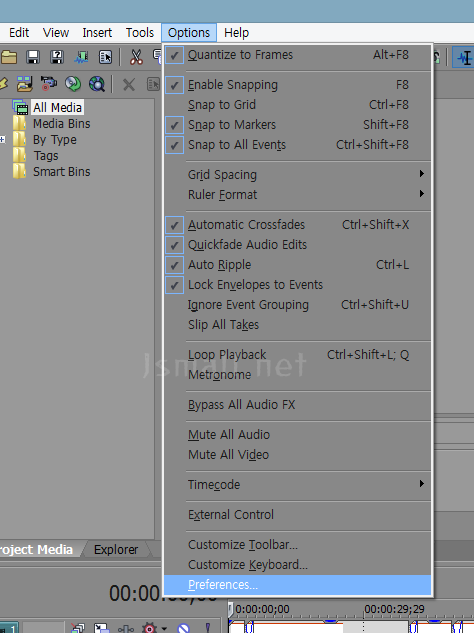Expand the Ruler Format submenu
The width and height of the screenshot is (474, 633).
(298, 195)
